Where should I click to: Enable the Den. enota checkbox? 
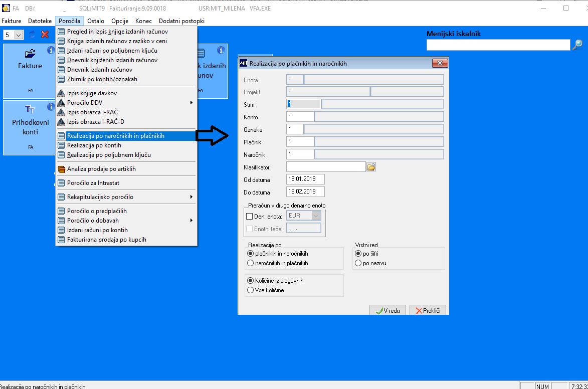pyautogui.click(x=249, y=217)
